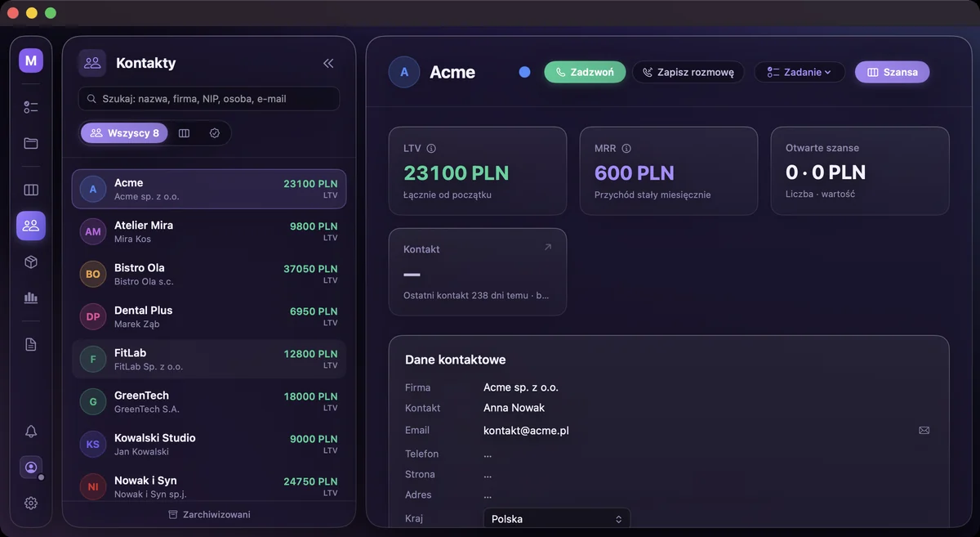This screenshot has height=537, width=980.
Task: Select the contacts people icon in left sidebar
Action: pos(31,226)
